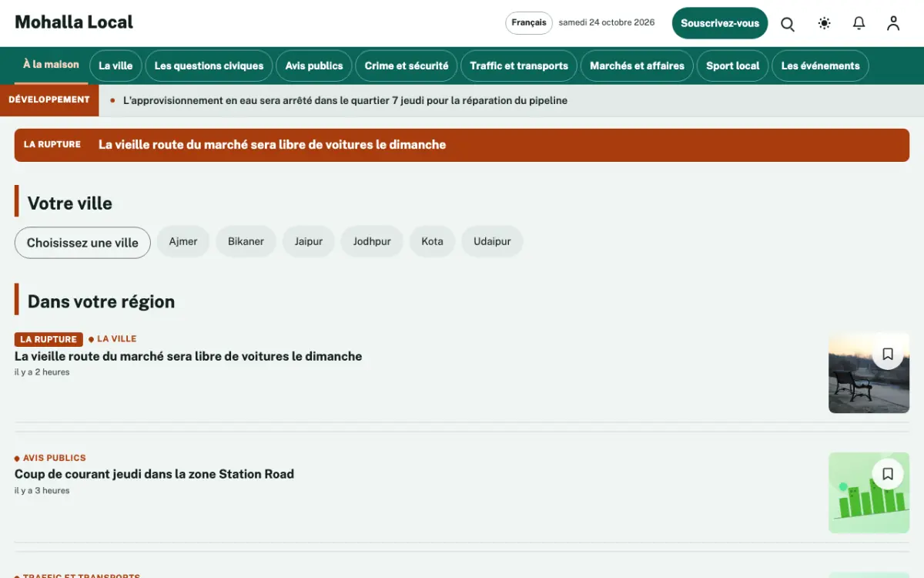The height and width of the screenshot is (578, 924).
Task: Open the Avis publics section
Action: tap(314, 66)
